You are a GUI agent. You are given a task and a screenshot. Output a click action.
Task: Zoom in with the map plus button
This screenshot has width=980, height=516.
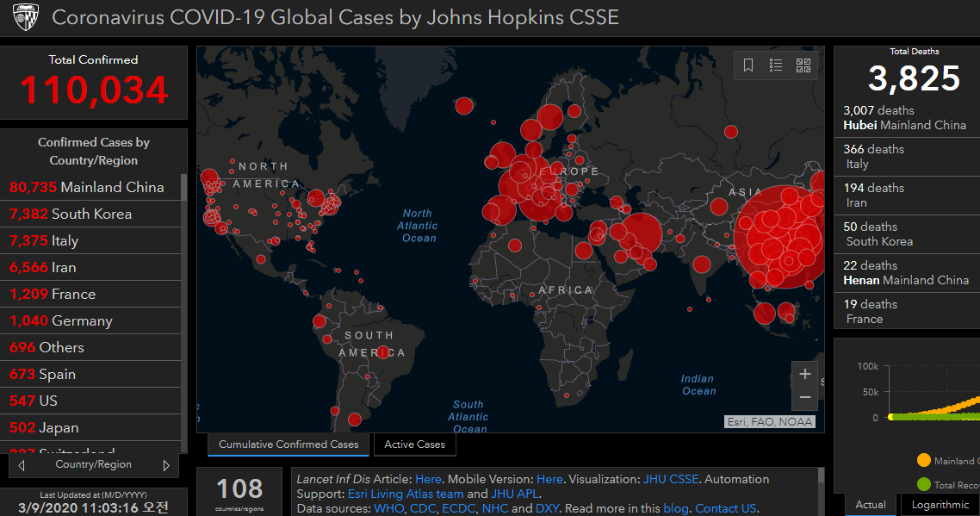pos(805,374)
